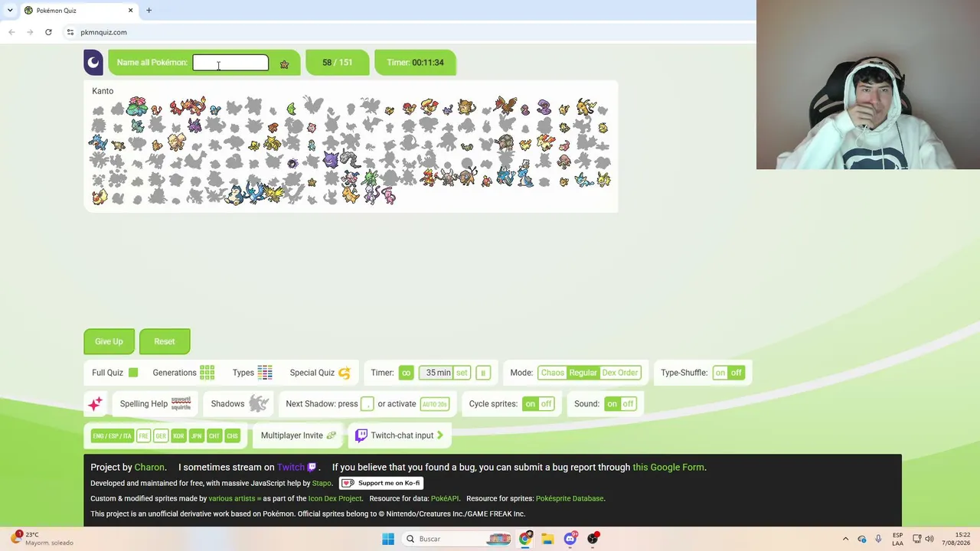Apply the timer with the set button
This screenshot has height=551, width=980.
click(x=462, y=373)
